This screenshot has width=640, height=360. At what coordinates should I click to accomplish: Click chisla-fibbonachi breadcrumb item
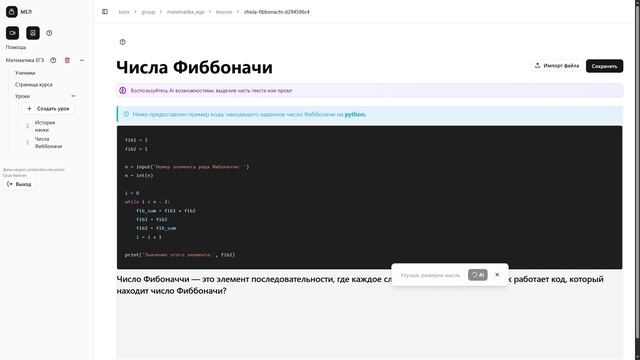coord(277,12)
